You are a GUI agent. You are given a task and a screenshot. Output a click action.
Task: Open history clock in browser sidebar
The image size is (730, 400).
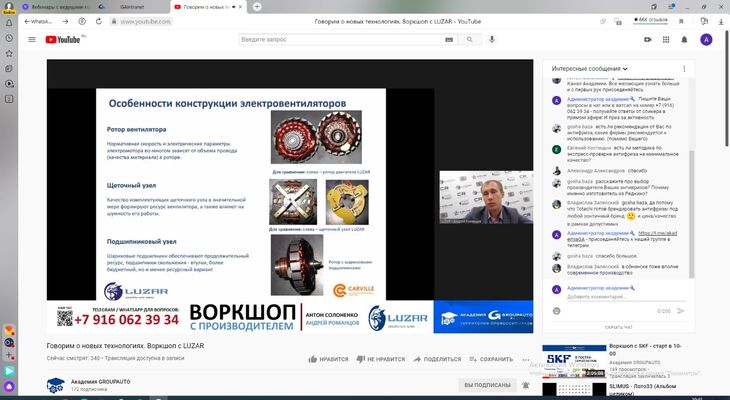9,38
